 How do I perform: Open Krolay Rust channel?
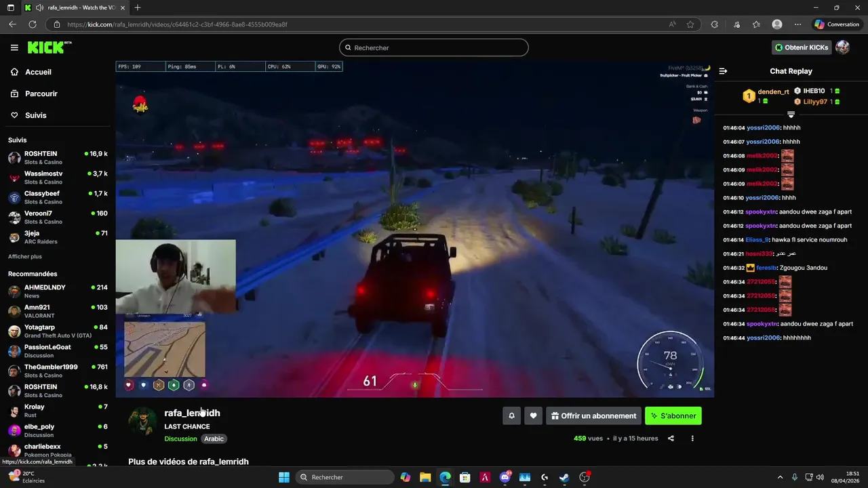coord(58,410)
